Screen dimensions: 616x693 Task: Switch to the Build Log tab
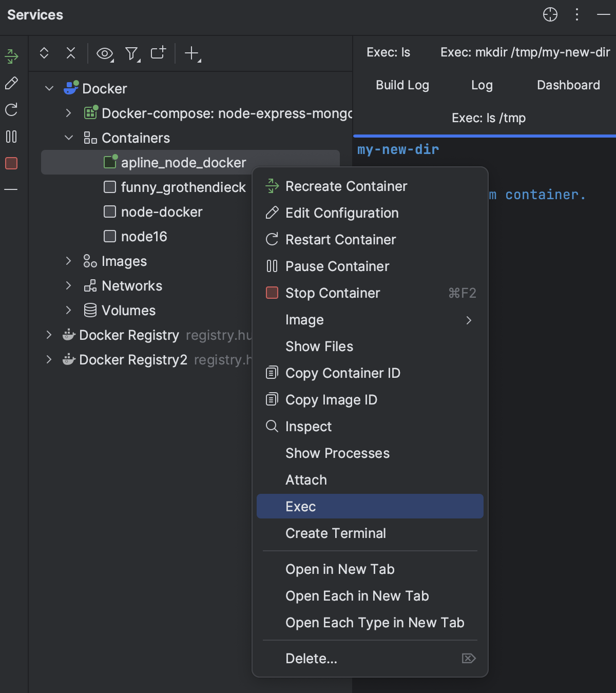402,85
